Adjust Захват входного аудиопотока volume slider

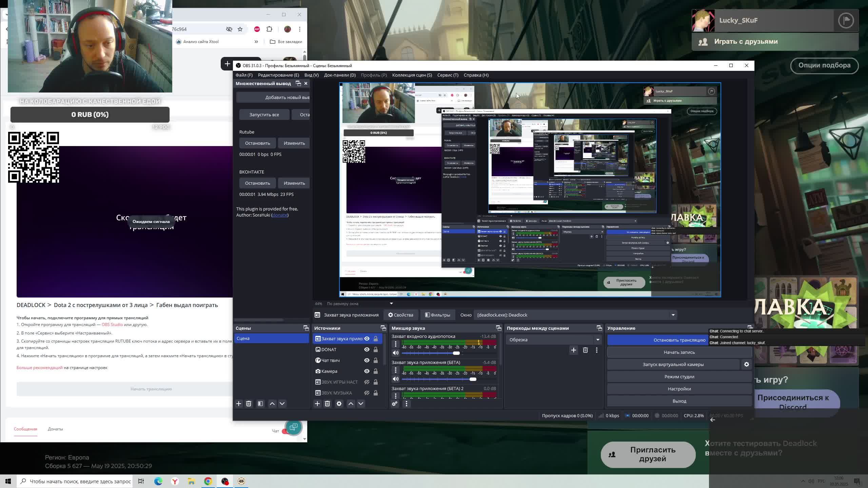(x=456, y=353)
